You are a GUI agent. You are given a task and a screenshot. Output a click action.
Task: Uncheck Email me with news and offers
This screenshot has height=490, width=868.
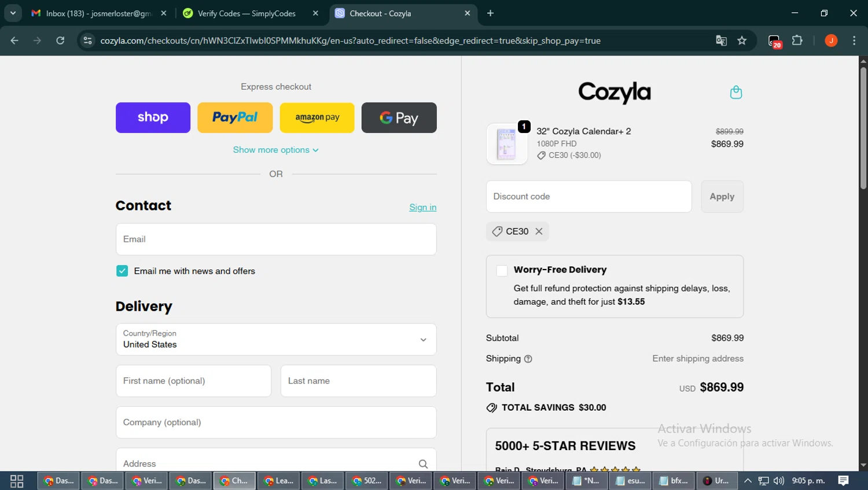coord(122,271)
